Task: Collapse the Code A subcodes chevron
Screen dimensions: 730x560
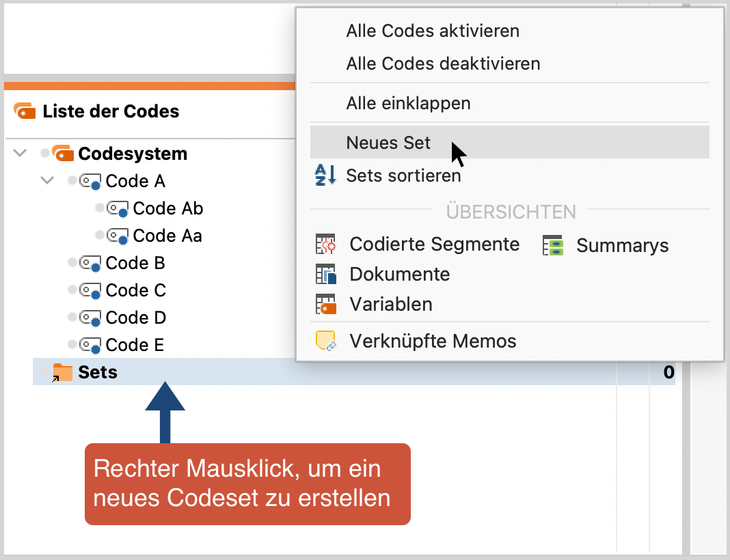Action: coord(47,180)
